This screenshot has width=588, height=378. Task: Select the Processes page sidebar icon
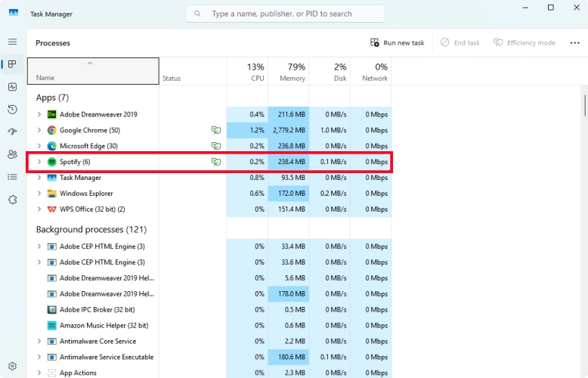click(x=12, y=64)
